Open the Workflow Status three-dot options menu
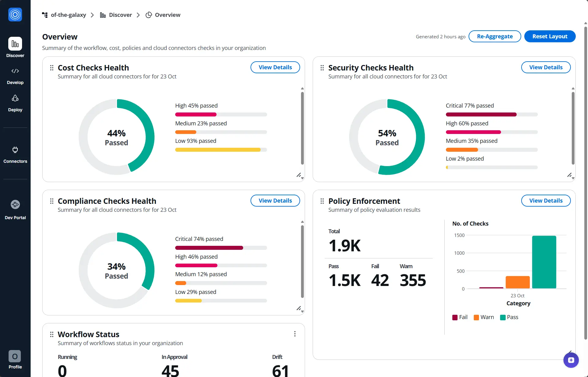Screen dimensions: 588x377 [x=295, y=334]
